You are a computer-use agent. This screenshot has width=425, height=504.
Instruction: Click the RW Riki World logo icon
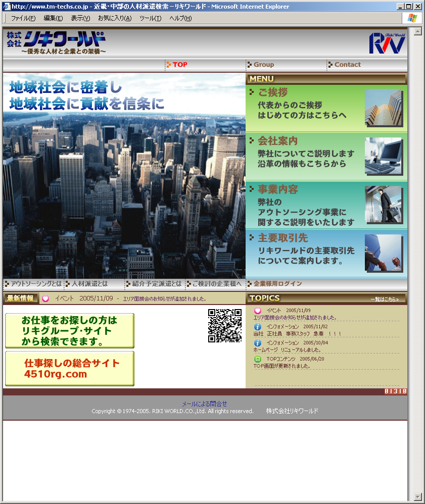[387, 43]
